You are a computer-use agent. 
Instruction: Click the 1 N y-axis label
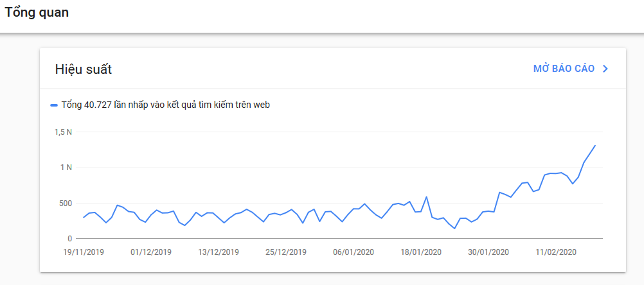tap(66, 168)
